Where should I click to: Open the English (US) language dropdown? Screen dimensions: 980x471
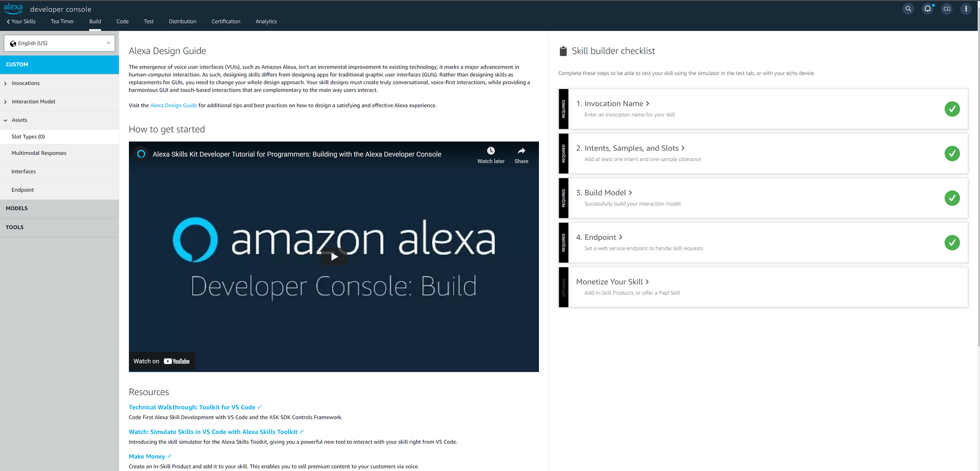(x=59, y=43)
